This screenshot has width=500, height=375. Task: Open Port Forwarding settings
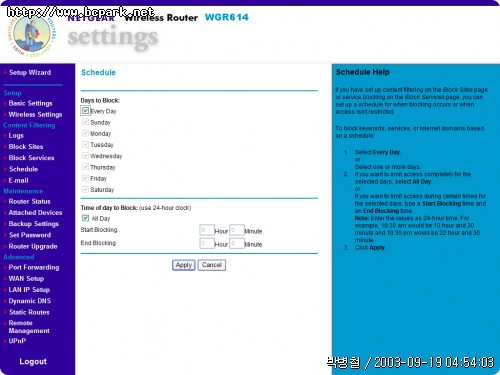click(34, 268)
